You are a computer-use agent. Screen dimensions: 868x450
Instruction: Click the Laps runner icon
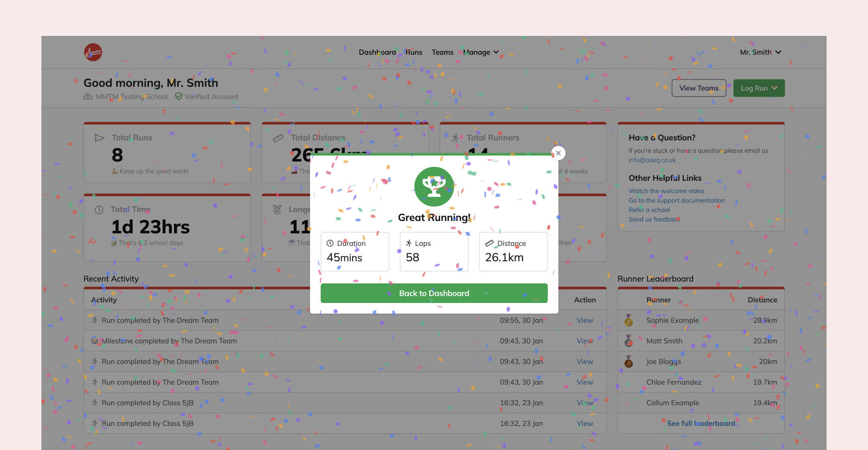pos(408,243)
